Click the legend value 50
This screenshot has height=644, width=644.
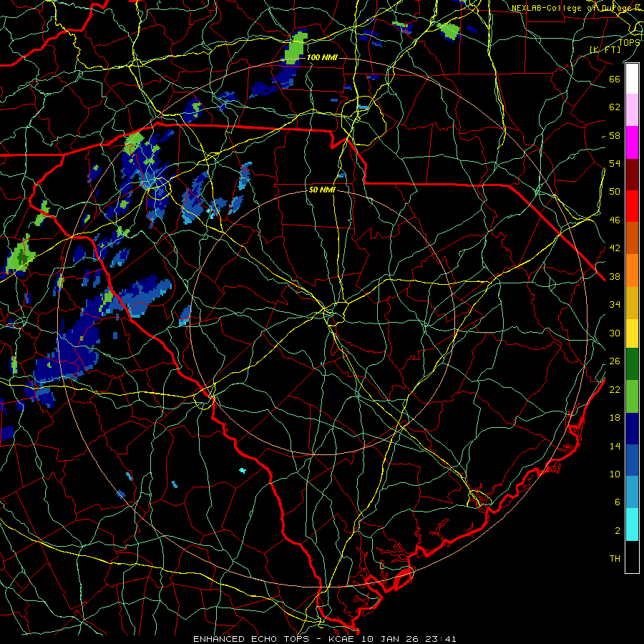click(x=615, y=192)
